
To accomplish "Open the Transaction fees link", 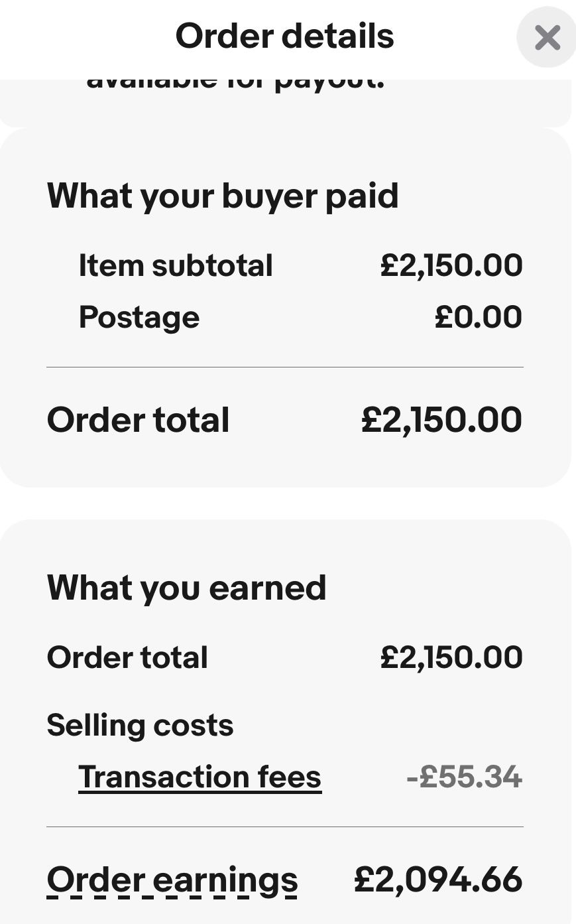I will pyautogui.click(x=200, y=777).
